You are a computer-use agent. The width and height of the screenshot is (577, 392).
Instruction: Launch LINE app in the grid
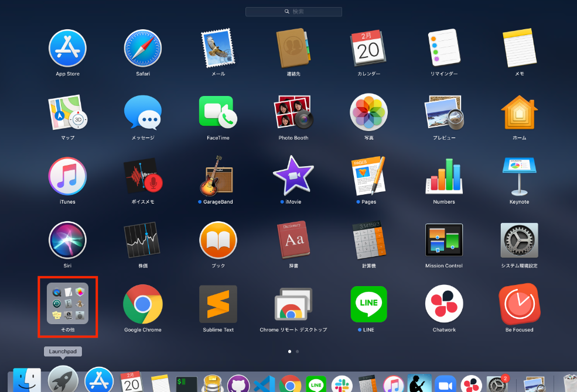tap(368, 304)
